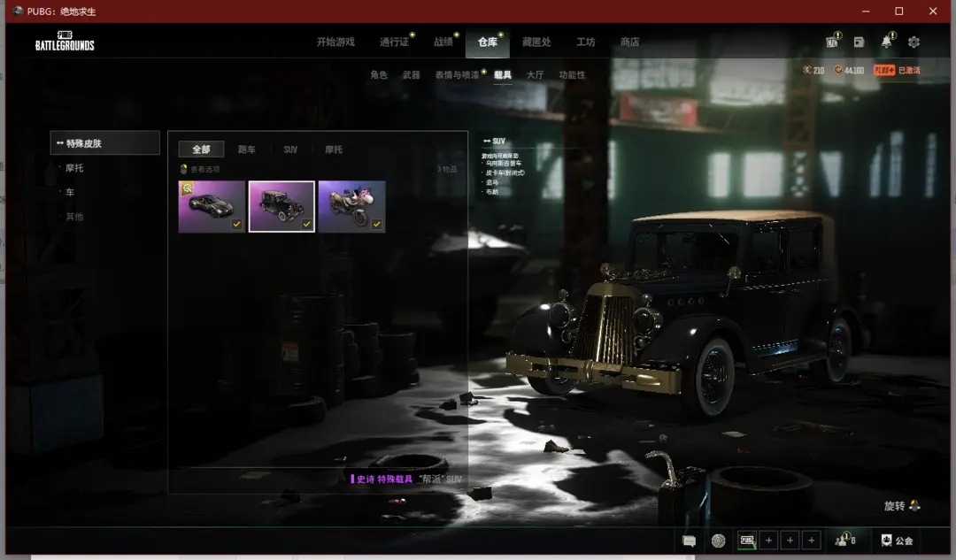Select the 其他 sidebar category

[x=74, y=217]
